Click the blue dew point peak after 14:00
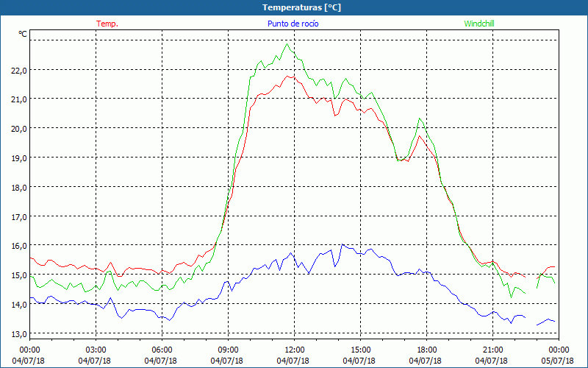The image size is (588, 368). pyautogui.click(x=342, y=244)
